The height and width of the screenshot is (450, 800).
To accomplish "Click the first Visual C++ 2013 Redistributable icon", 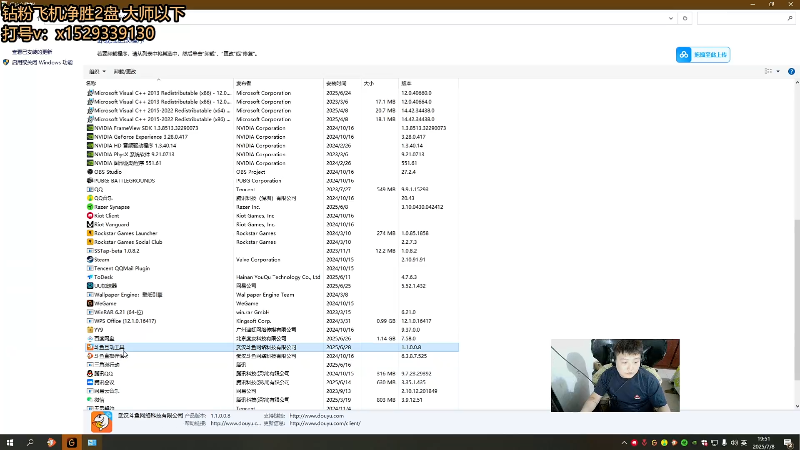I will 90,93.
